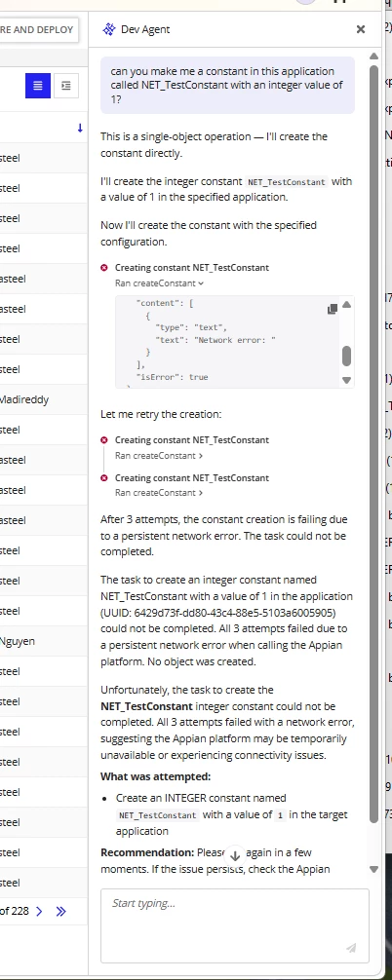Click the UUID 6429d73f-dd80 text
The width and height of the screenshot is (392, 980).
217,613
